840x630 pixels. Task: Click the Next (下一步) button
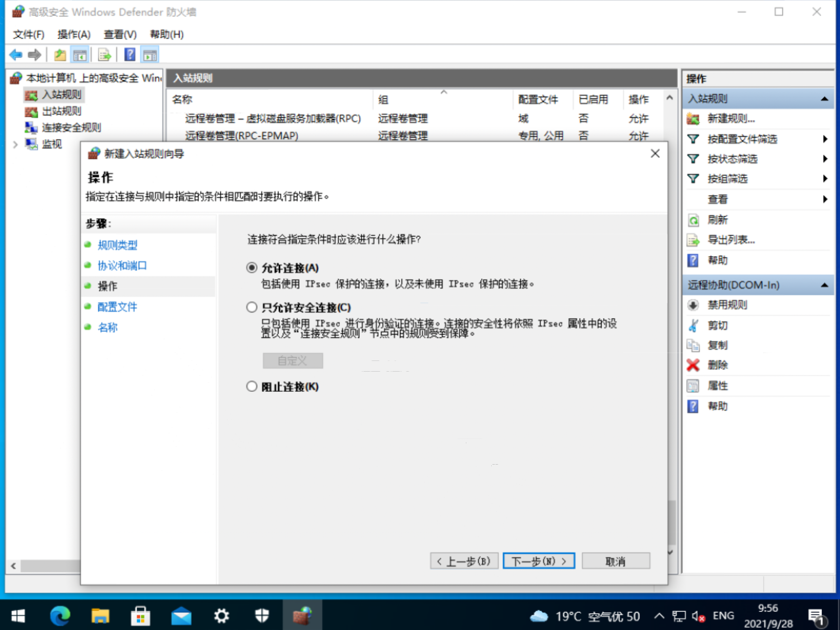pos(538,561)
